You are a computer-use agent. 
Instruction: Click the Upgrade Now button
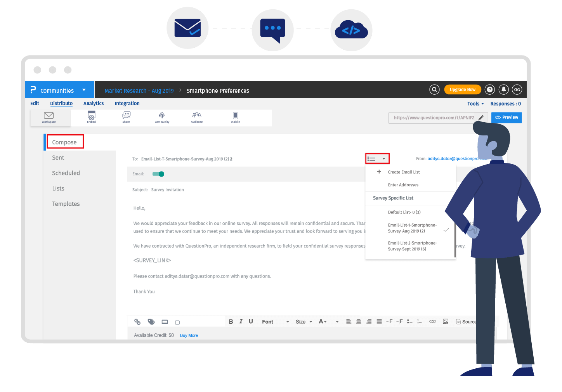[463, 89]
